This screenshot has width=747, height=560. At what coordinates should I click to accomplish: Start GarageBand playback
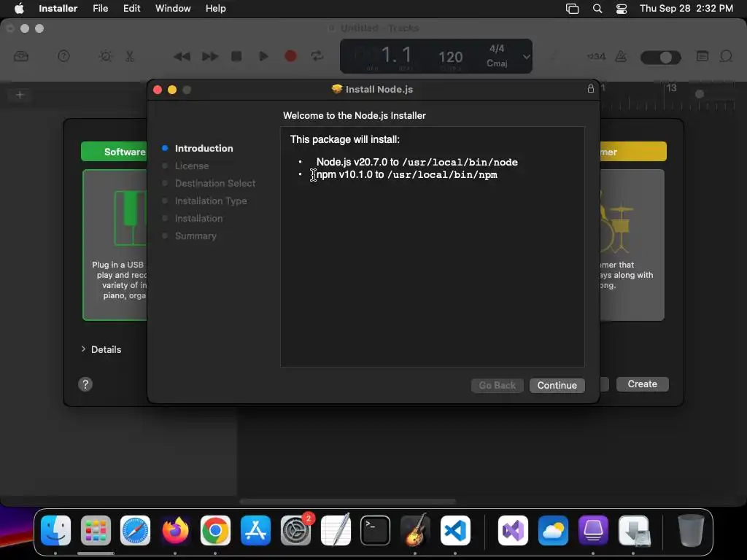[x=263, y=56]
